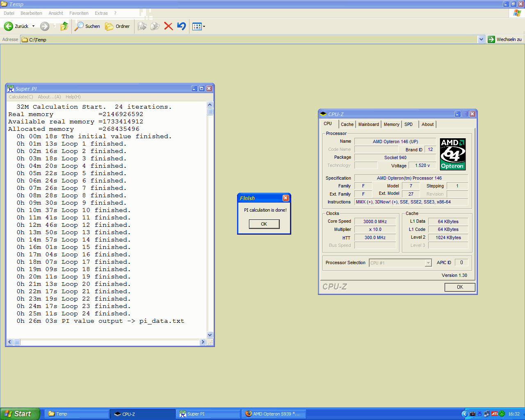Open the ? help menu in Explorer
Viewport: 525px width, 420px height.
115,13
